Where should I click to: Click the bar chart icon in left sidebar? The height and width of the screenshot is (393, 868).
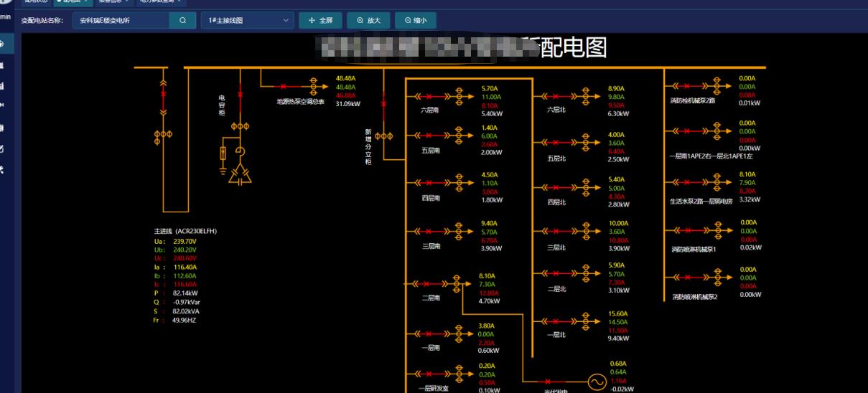point(2,86)
